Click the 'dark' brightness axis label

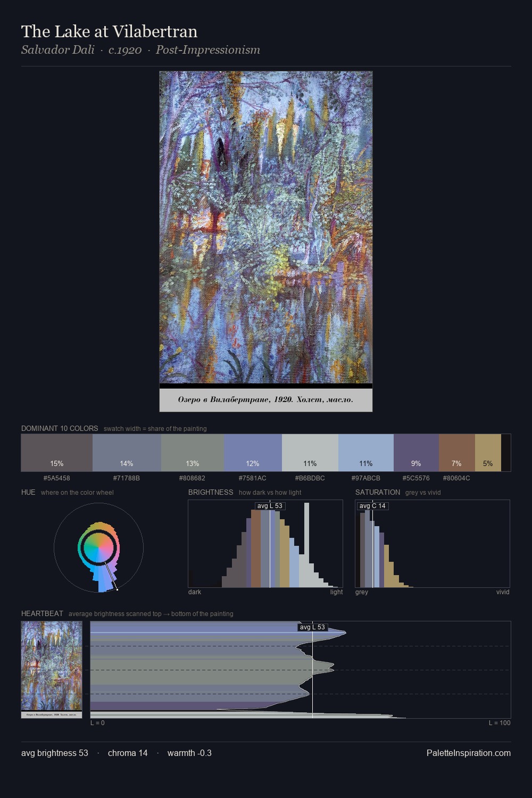point(195,592)
